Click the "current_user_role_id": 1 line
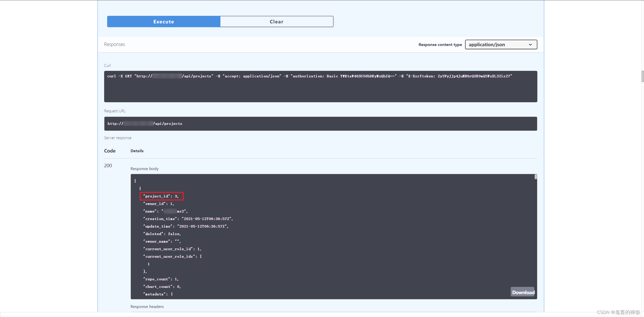644x317 pixels. pos(172,249)
